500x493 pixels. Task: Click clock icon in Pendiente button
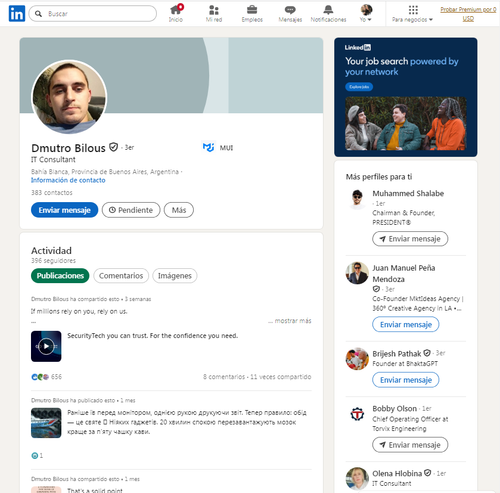tap(112, 210)
